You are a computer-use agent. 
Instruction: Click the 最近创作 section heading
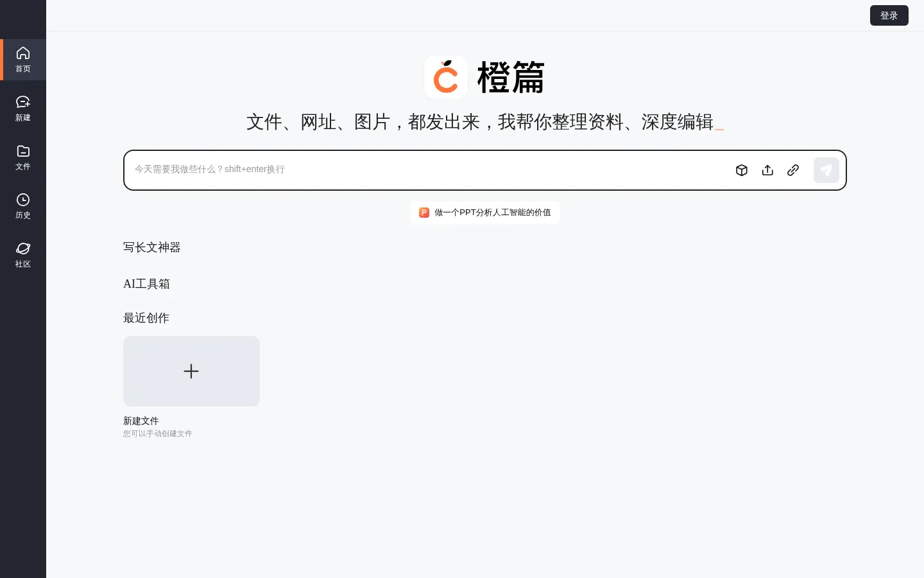point(146,318)
